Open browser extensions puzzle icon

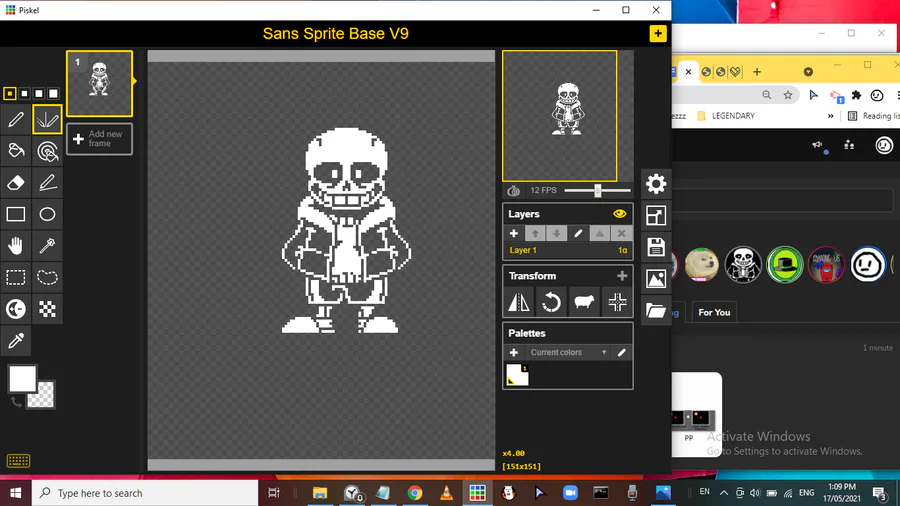[x=856, y=95]
